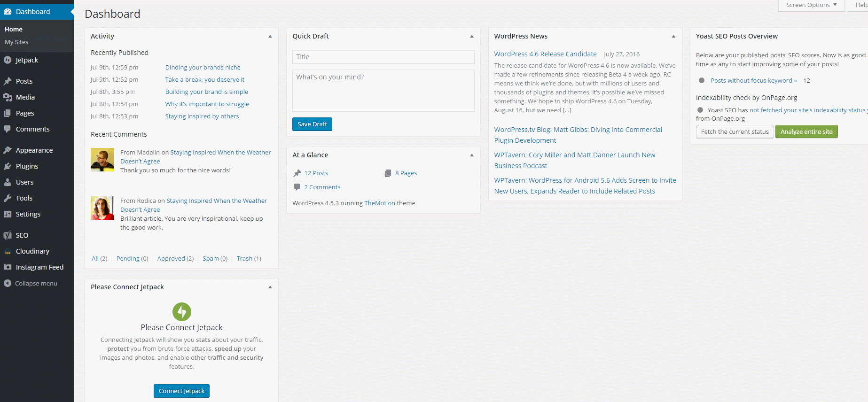Click Rodica's comment avatar
Image resolution: width=868 pixels, height=402 pixels.
102,208
